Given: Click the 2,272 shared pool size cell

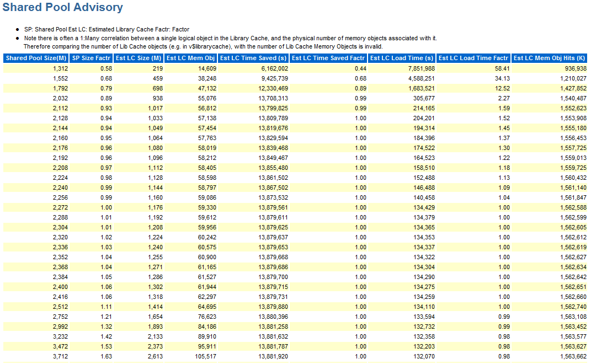Looking at the screenshot, I should point(60,207).
